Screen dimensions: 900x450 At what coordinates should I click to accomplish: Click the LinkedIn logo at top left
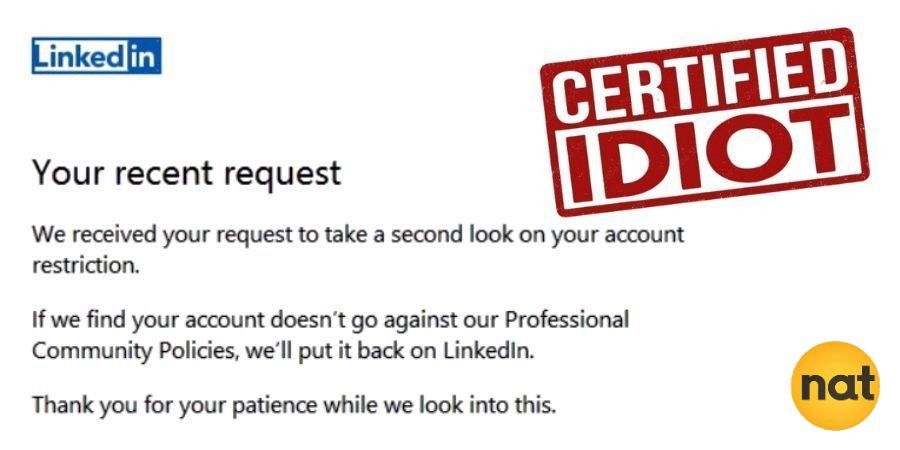click(x=96, y=56)
